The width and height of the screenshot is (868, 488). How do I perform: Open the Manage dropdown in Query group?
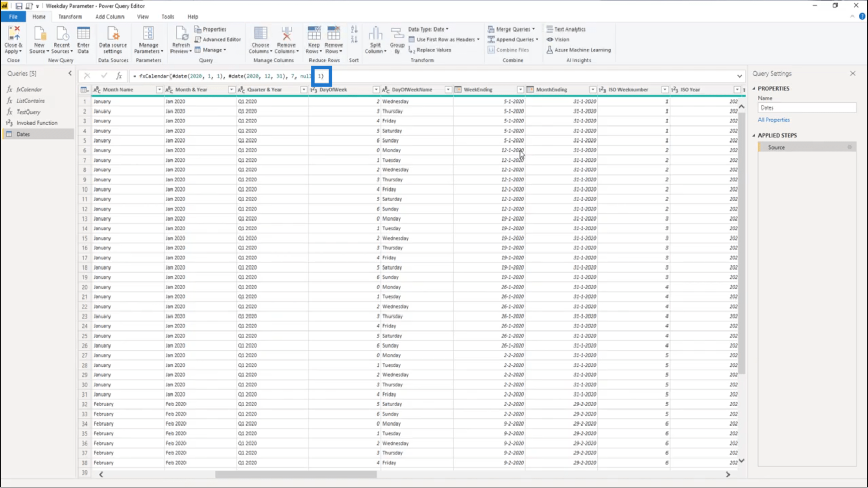(x=210, y=50)
